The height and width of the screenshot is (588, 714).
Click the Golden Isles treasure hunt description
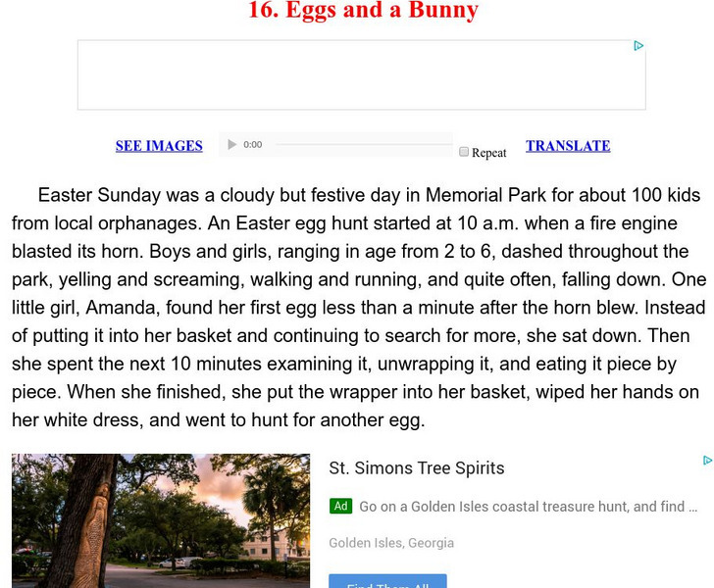(x=528, y=507)
